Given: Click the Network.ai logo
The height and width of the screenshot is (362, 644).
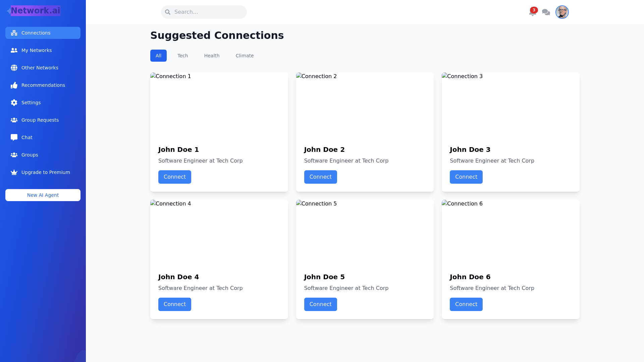Looking at the screenshot, I should 35,11.
